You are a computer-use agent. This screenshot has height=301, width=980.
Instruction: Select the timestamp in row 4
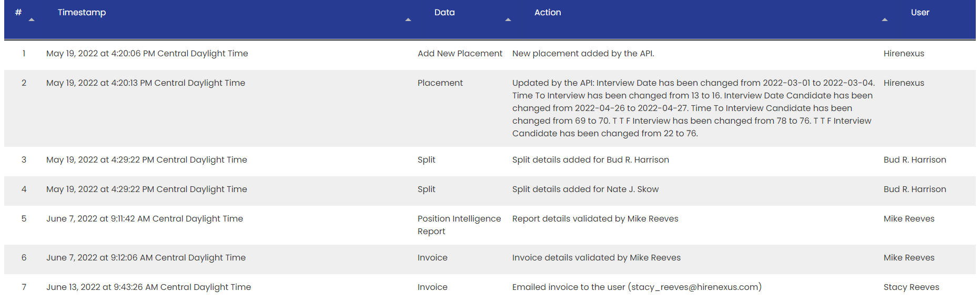click(147, 189)
